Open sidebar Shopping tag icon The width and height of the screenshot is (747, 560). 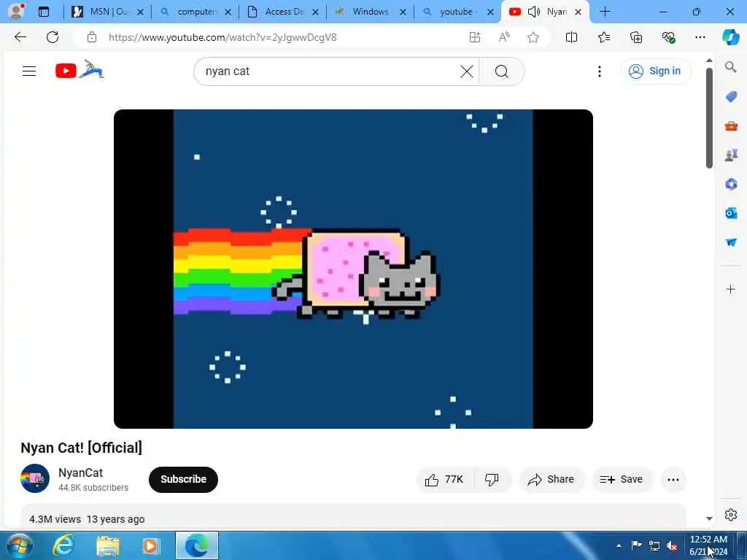731,97
